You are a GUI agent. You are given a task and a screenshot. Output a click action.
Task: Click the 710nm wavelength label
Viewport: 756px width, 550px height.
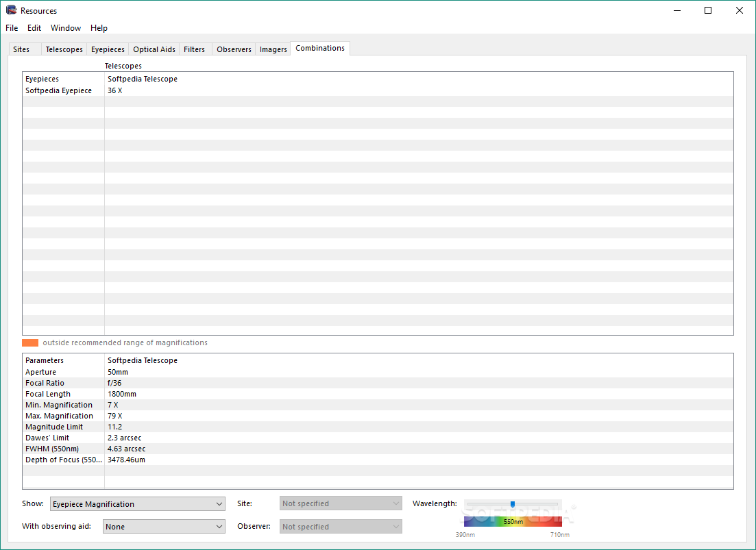click(560, 534)
